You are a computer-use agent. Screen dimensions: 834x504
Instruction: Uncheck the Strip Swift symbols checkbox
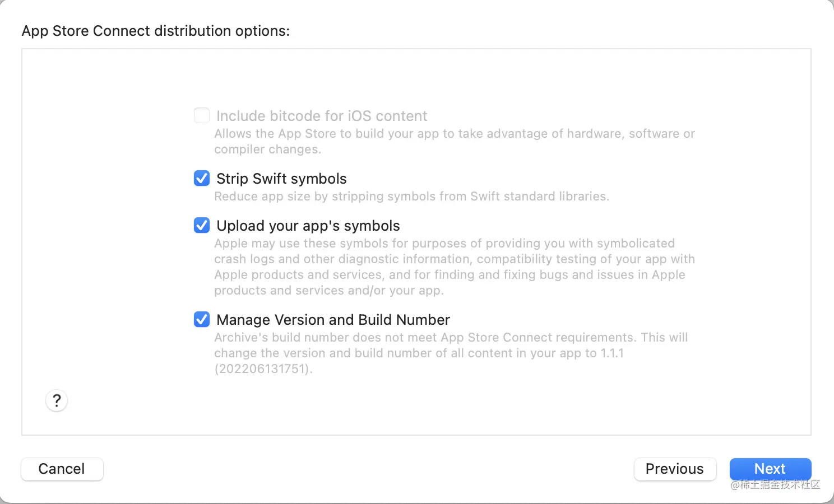pyautogui.click(x=202, y=178)
